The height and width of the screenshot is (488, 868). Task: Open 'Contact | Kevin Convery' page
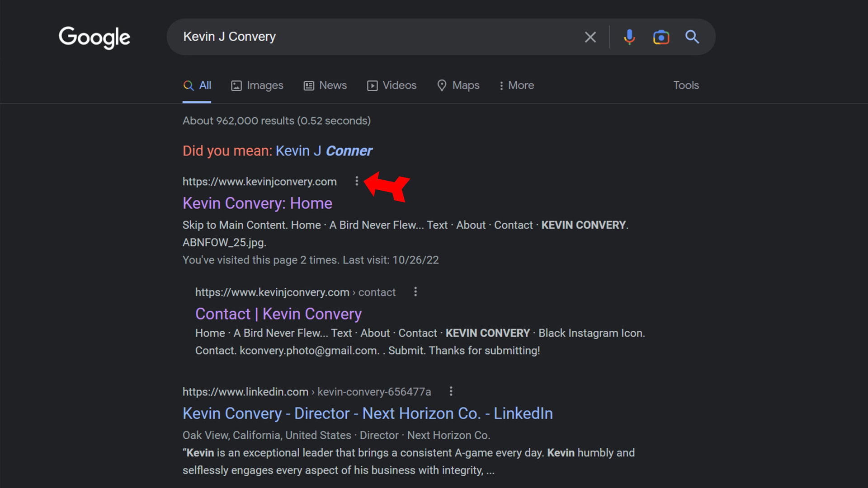coord(278,314)
